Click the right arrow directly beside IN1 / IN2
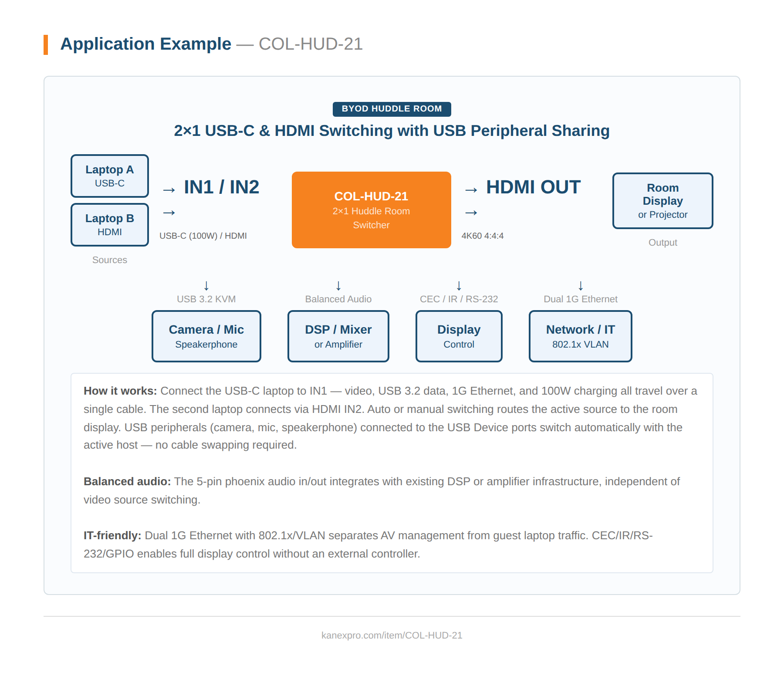This screenshot has width=784, height=676. [x=169, y=190]
